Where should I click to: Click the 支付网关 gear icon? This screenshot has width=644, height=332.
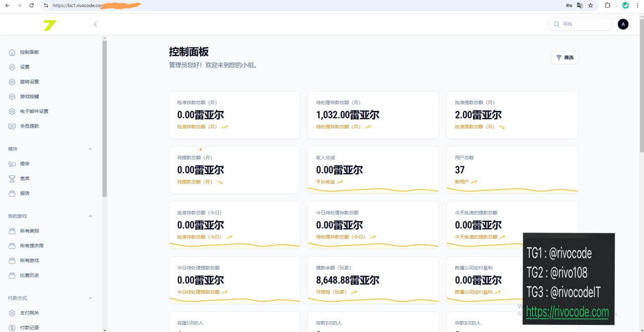point(12,313)
